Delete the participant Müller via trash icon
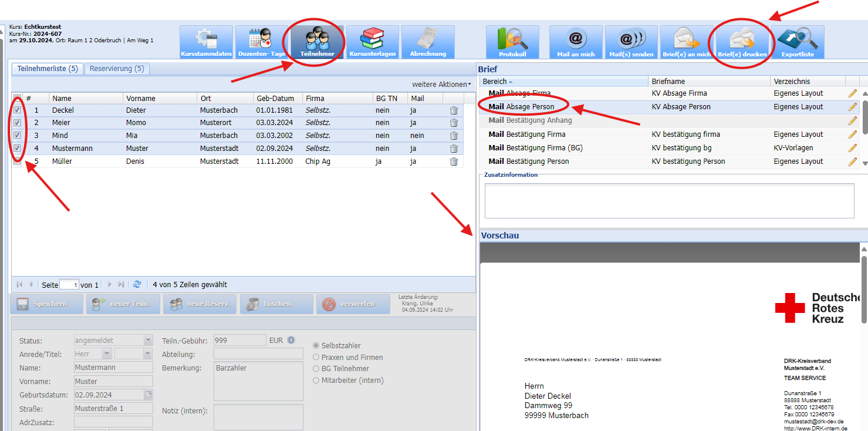868x431 pixels. 454,161
